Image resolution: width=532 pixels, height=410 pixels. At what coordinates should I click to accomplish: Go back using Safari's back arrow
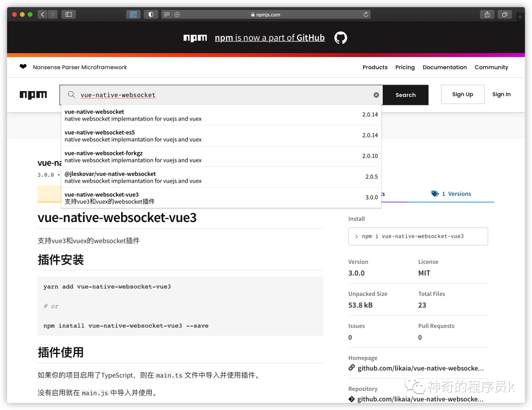[42, 14]
